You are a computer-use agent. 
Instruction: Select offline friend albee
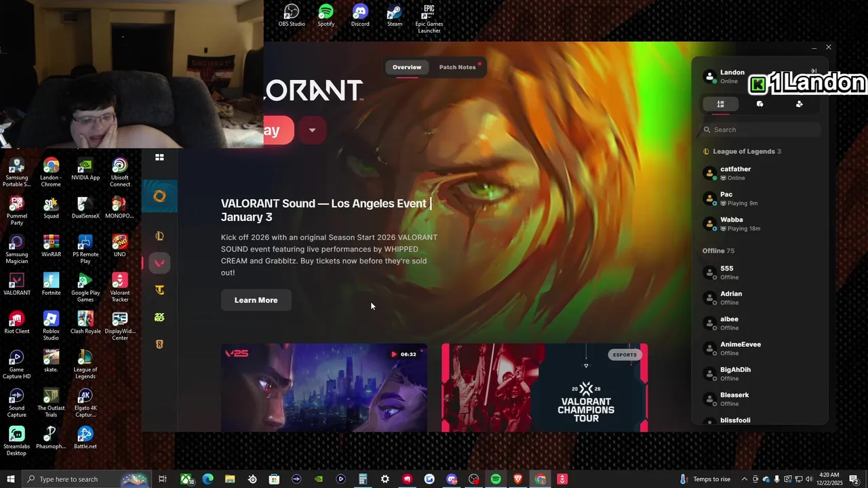click(x=761, y=323)
